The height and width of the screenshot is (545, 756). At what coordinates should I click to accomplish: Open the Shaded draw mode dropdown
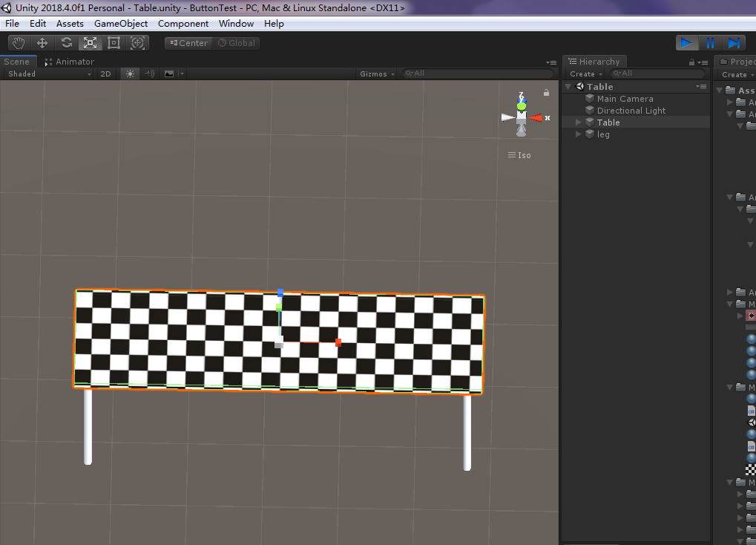(49, 74)
